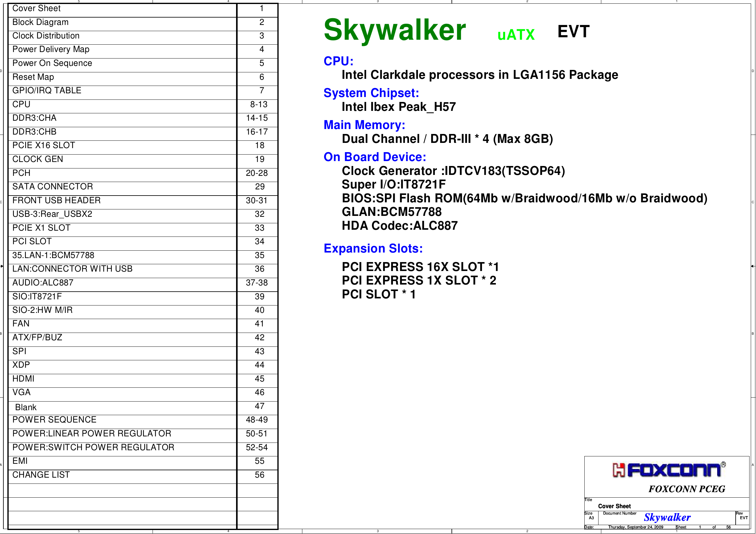
Task: Click the 'SATA CONNECTOR' row
Action: (x=143, y=188)
